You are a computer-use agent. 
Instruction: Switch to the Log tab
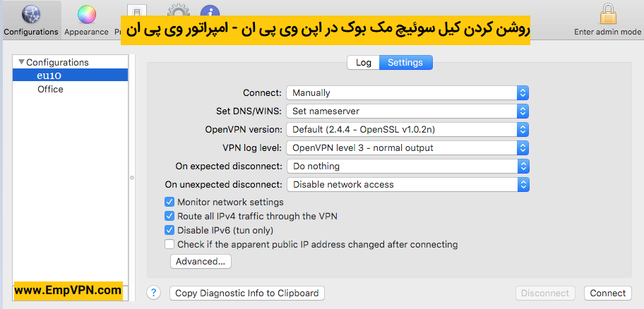tap(363, 62)
